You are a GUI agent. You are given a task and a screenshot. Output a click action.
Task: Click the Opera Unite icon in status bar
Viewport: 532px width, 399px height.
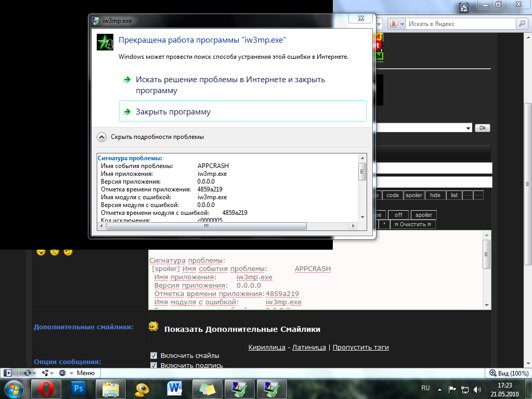(x=46, y=373)
